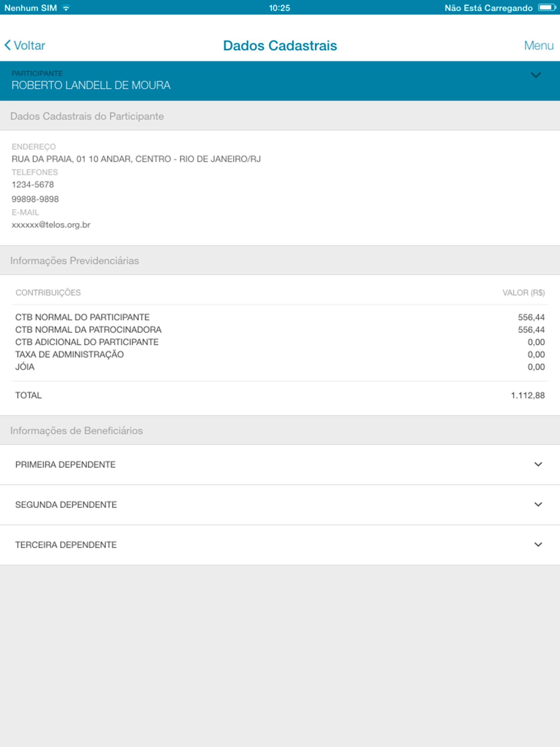Viewport: 560px width, 747px height.
Task: Click the 0,00 value for TAXA DE ADMINISTRAÇÃO
Action: pos(536,354)
